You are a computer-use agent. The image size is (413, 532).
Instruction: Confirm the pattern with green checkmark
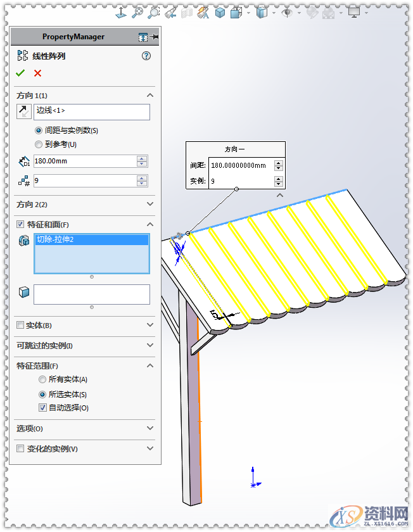pos(20,73)
